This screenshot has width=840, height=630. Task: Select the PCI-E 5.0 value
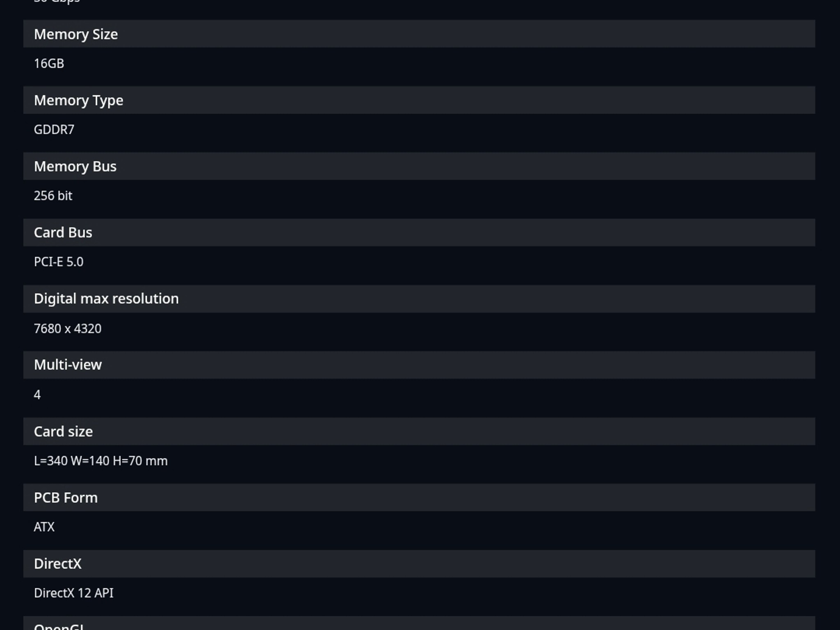(59, 262)
